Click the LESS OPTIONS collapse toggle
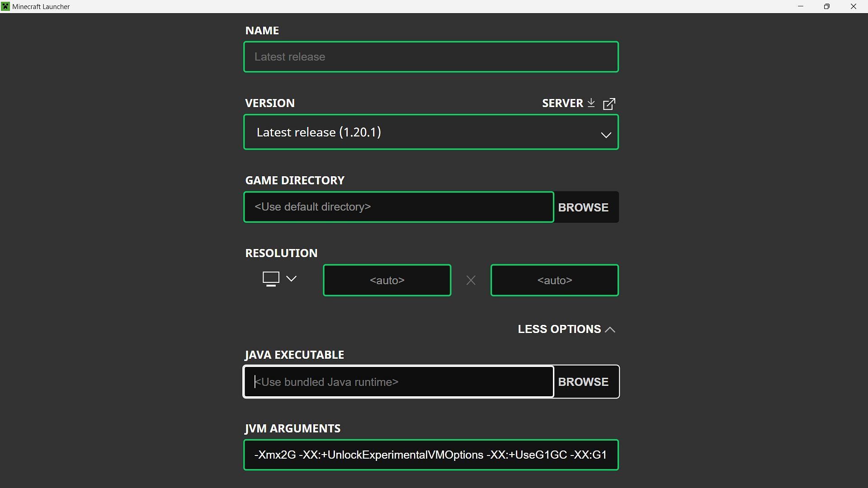This screenshot has height=488, width=868. [x=566, y=329]
